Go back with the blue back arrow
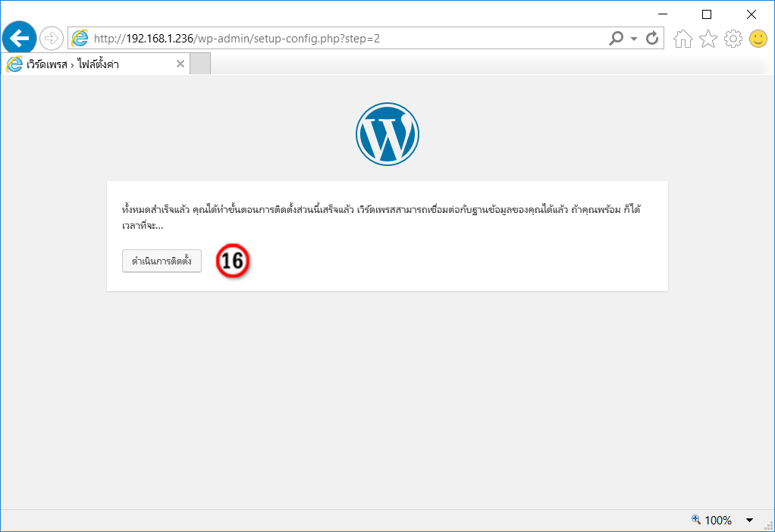The width and height of the screenshot is (775, 532). pos(19,38)
